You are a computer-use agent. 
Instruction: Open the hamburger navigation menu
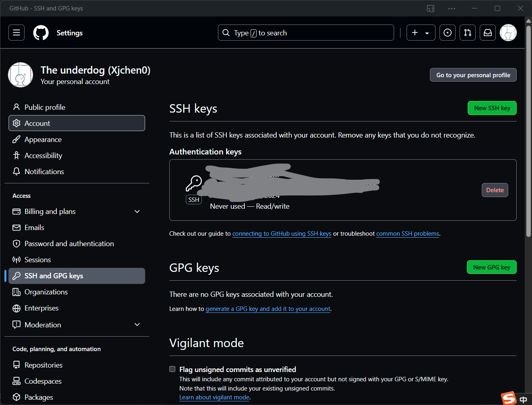pyautogui.click(x=16, y=33)
